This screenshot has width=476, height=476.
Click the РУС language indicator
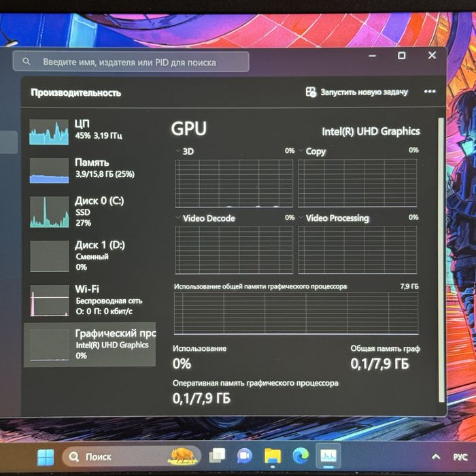pos(460,457)
